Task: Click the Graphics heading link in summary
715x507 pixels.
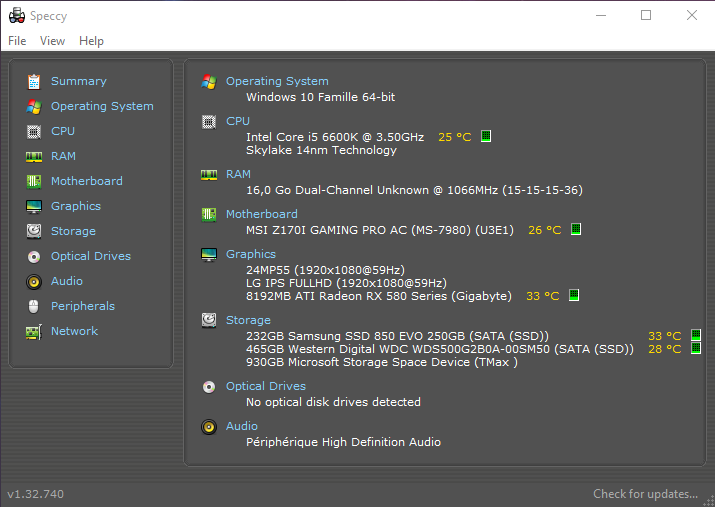Action: [251, 254]
